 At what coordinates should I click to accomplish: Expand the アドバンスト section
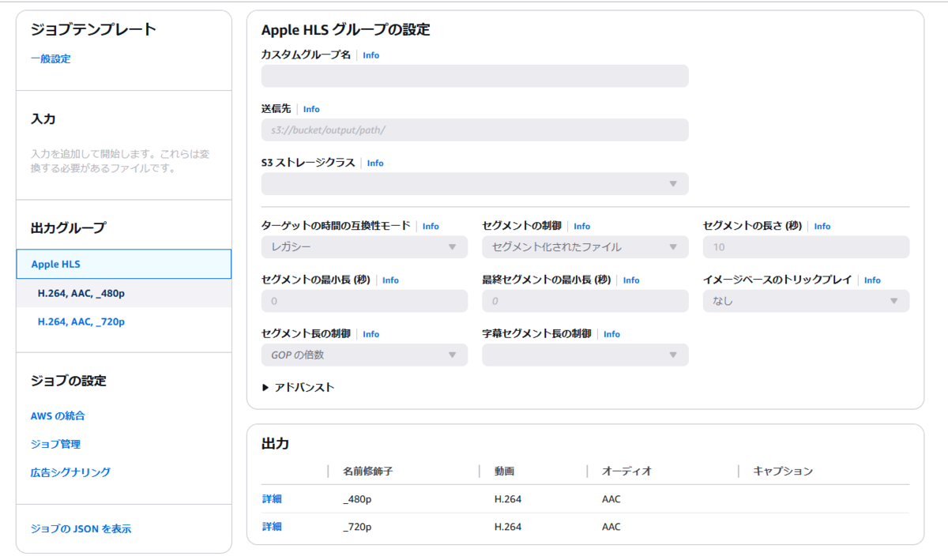click(x=298, y=387)
